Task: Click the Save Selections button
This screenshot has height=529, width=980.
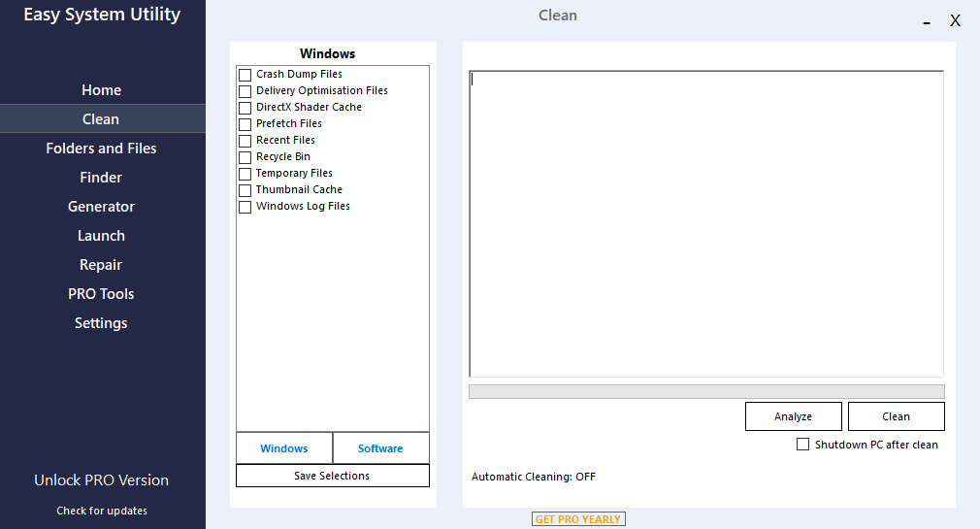Action: click(333, 476)
